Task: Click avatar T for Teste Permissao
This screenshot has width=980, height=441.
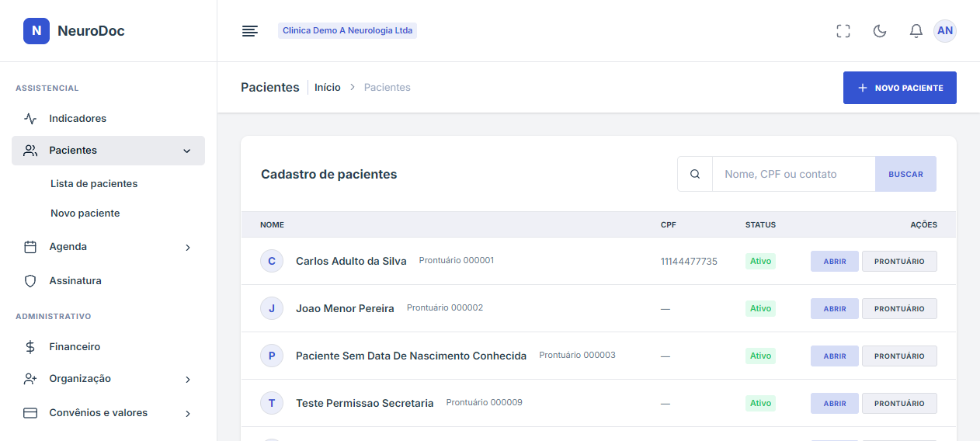Action: click(x=272, y=403)
